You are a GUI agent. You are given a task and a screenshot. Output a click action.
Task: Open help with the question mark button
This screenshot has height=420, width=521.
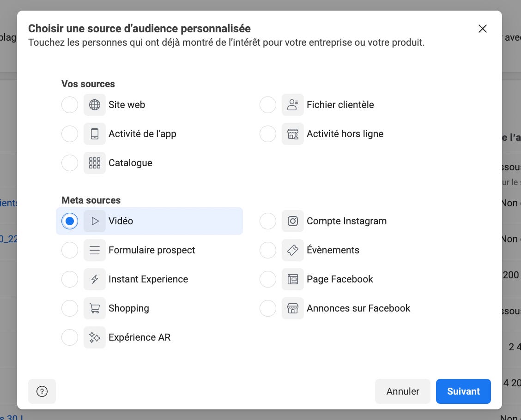click(x=42, y=391)
